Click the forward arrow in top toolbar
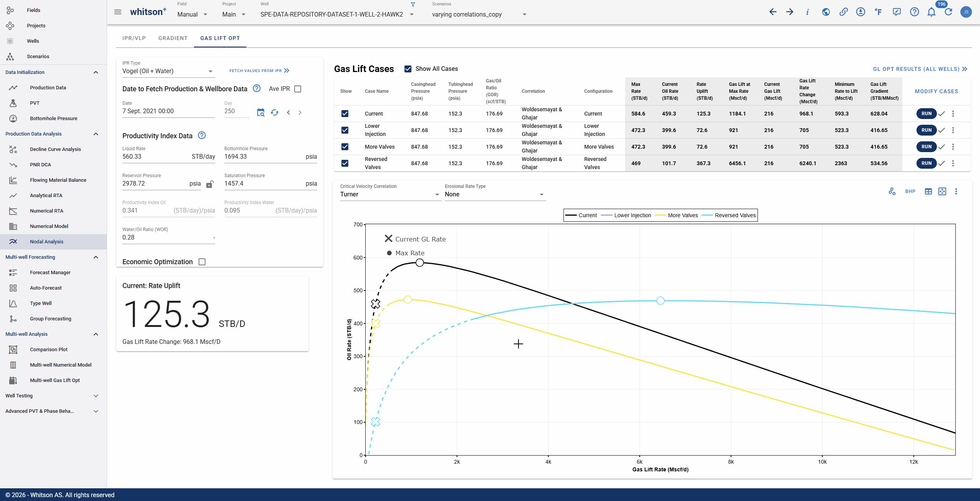 click(x=790, y=12)
